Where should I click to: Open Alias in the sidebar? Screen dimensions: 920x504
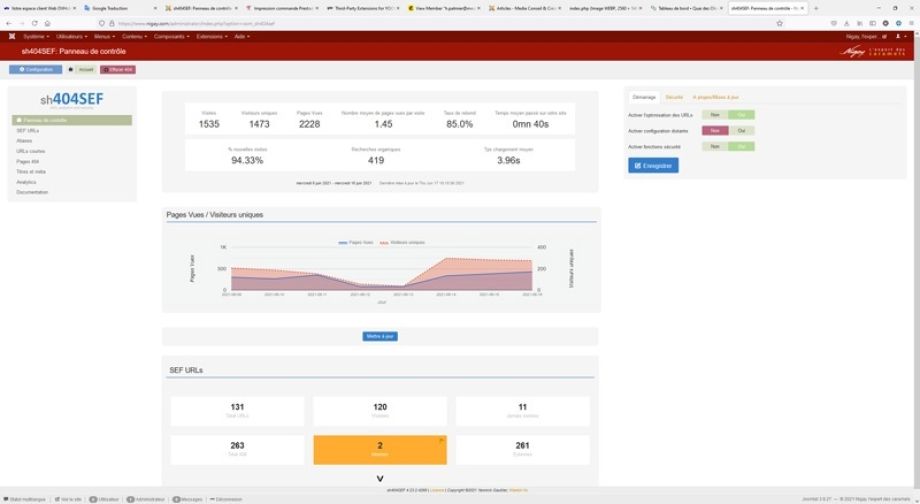(24, 141)
